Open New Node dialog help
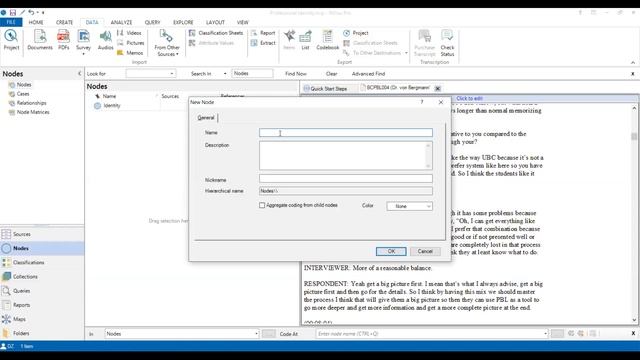The image size is (640, 360). coord(422,102)
